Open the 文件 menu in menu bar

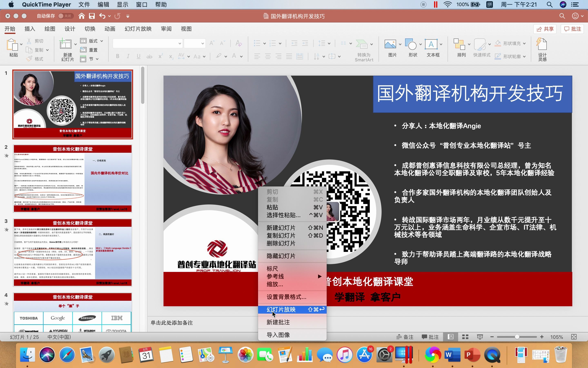84,4
